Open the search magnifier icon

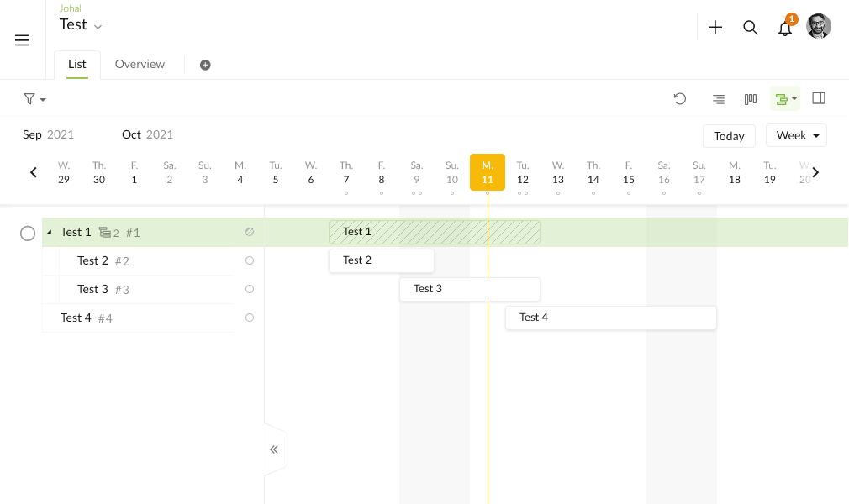click(x=750, y=27)
